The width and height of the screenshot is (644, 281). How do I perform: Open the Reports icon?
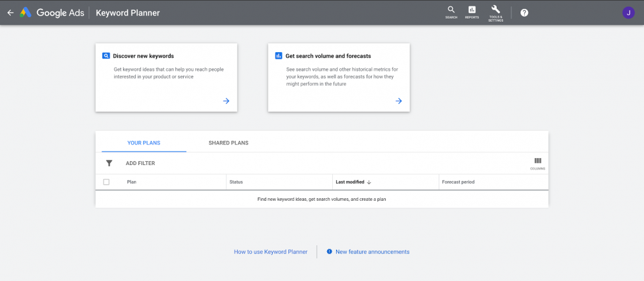pos(472,12)
